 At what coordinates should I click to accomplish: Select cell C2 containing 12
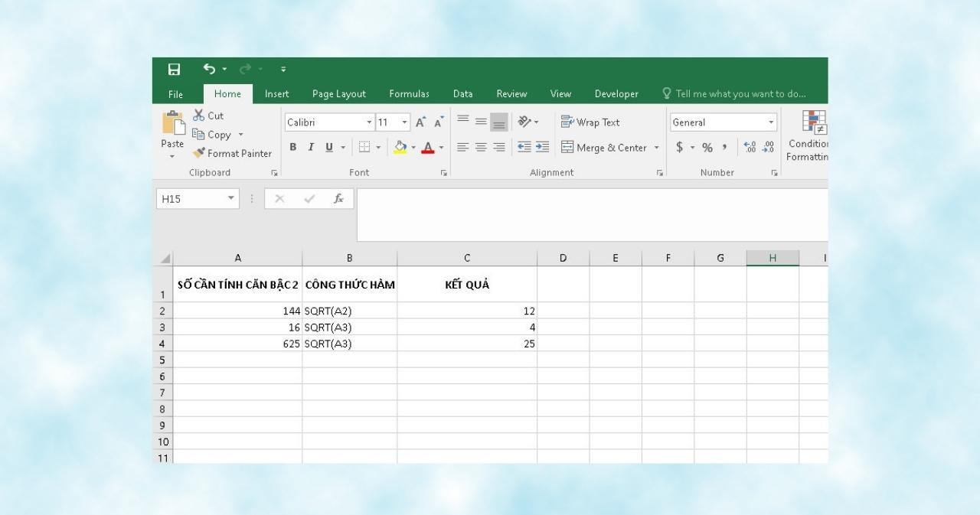tap(467, 311)
